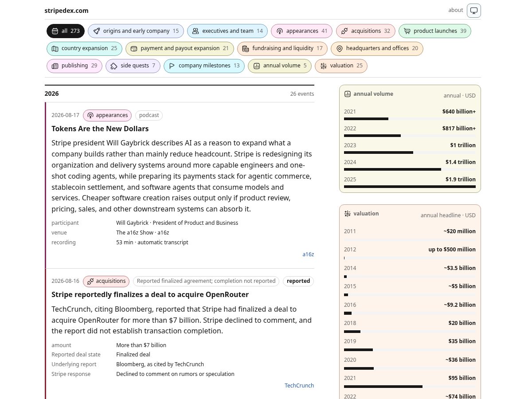Filter by side quests

(x=133, y=66)
